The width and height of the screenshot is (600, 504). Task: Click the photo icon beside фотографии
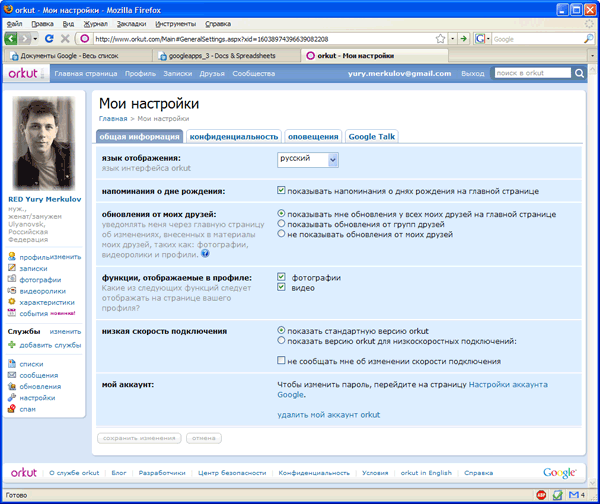[x=12, y=279]
